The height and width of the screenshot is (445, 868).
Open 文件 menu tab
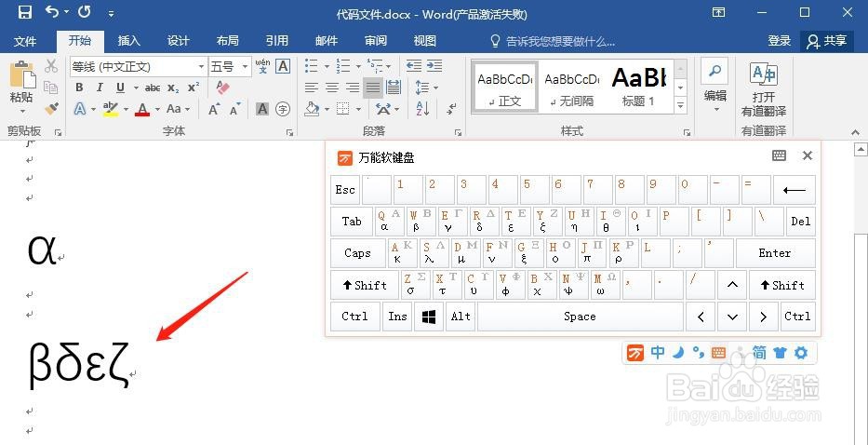[x=25, y=41]
